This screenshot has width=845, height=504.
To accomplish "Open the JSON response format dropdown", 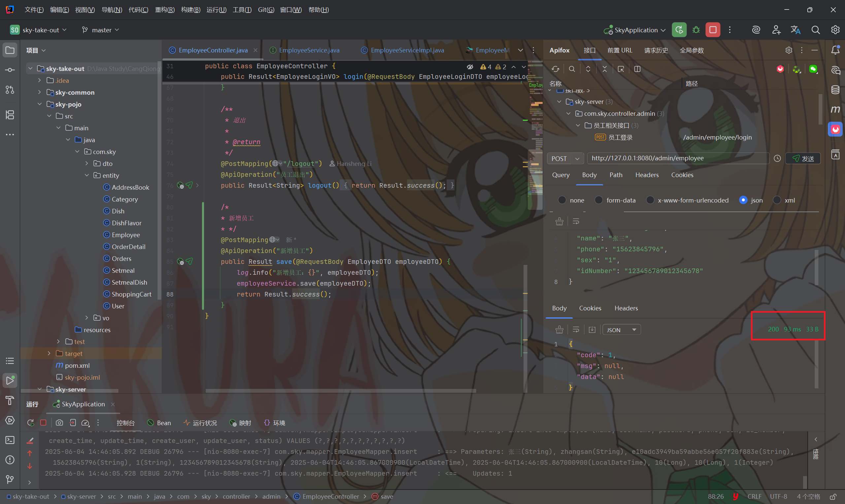I will (622, 330).
